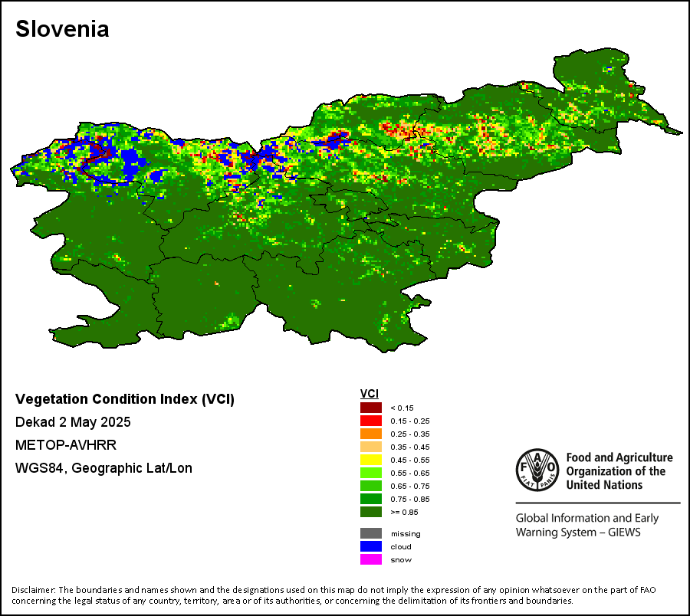Image resolution: width=690 pixels, height=616 pixels.
Task: Click the magenta snow legend swatch
Action: tap(371, 559)
